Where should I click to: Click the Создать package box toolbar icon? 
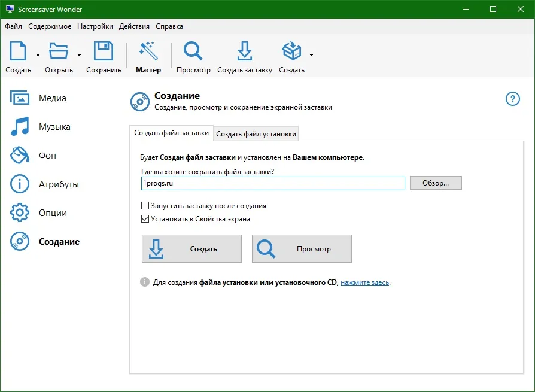click(291, 51)
